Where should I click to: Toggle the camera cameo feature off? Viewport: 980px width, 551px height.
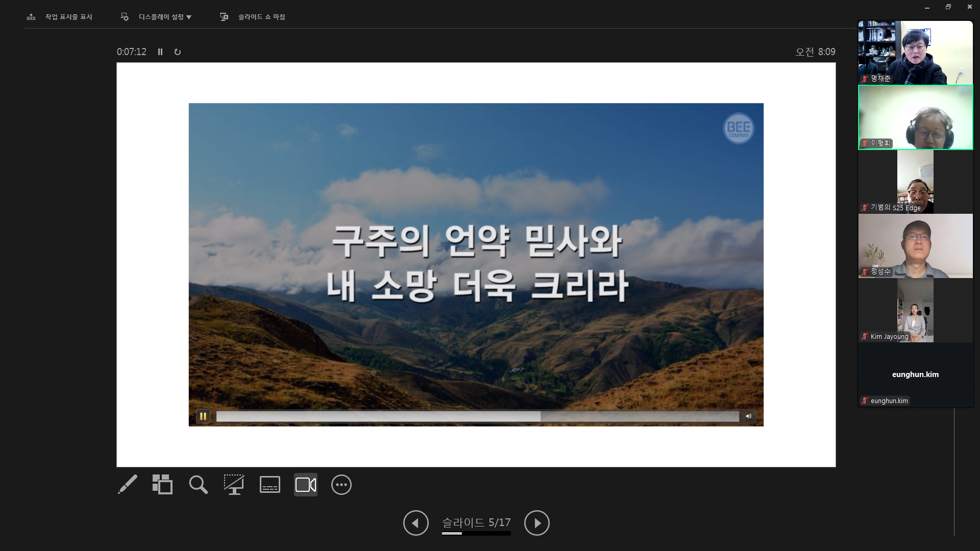point(305,485)
